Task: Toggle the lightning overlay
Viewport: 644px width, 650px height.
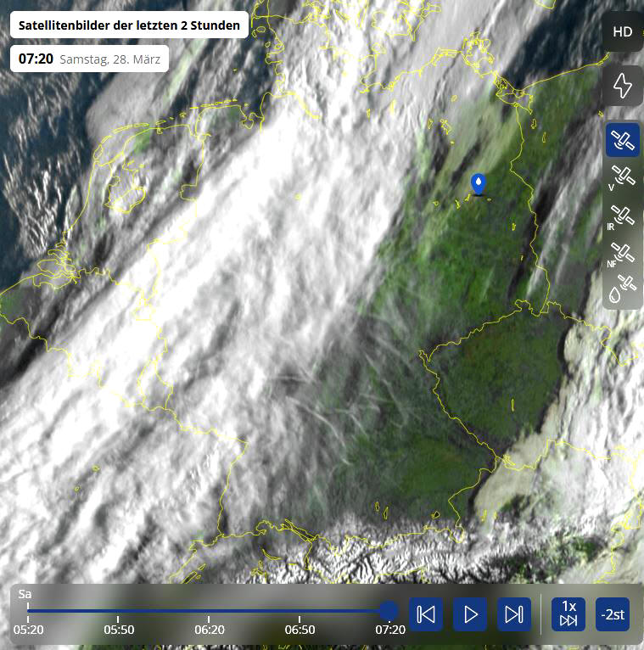Action: (622, 86)
